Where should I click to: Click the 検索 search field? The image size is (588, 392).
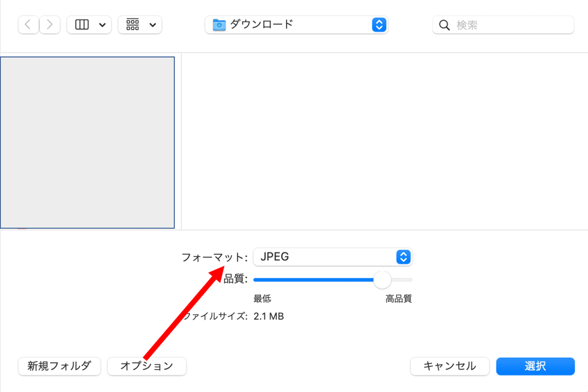(503, 24)
